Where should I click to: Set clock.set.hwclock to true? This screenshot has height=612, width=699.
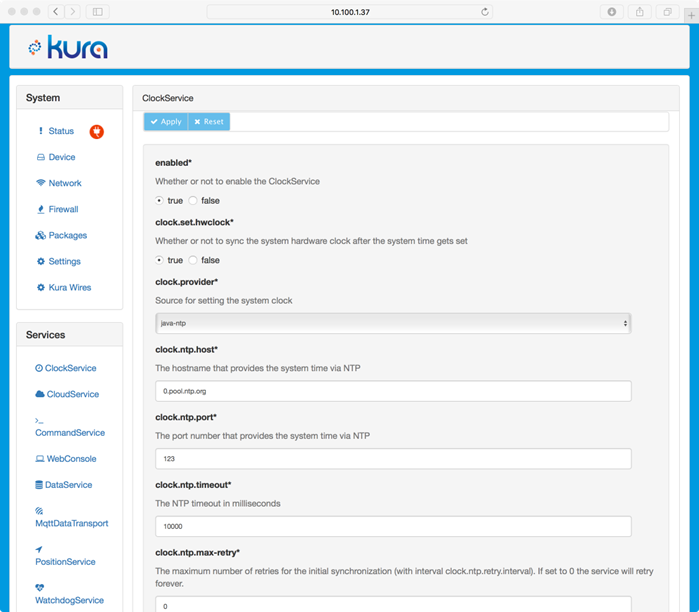point(159,260)
